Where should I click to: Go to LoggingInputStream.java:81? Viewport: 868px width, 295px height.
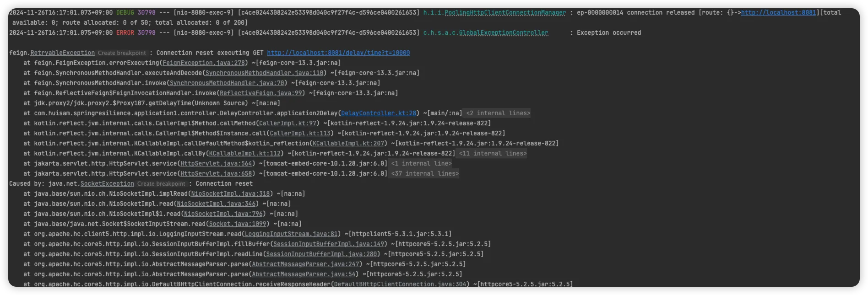point(291,234)
